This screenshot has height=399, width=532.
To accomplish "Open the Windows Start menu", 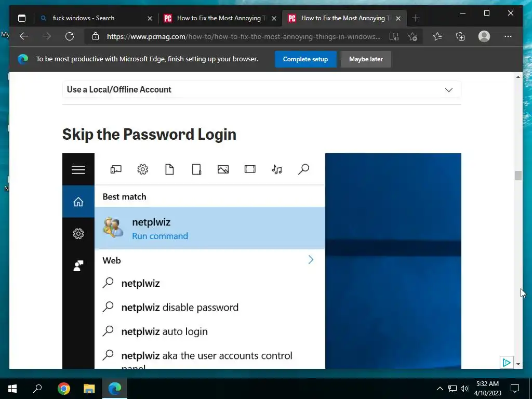I will 12,388.
